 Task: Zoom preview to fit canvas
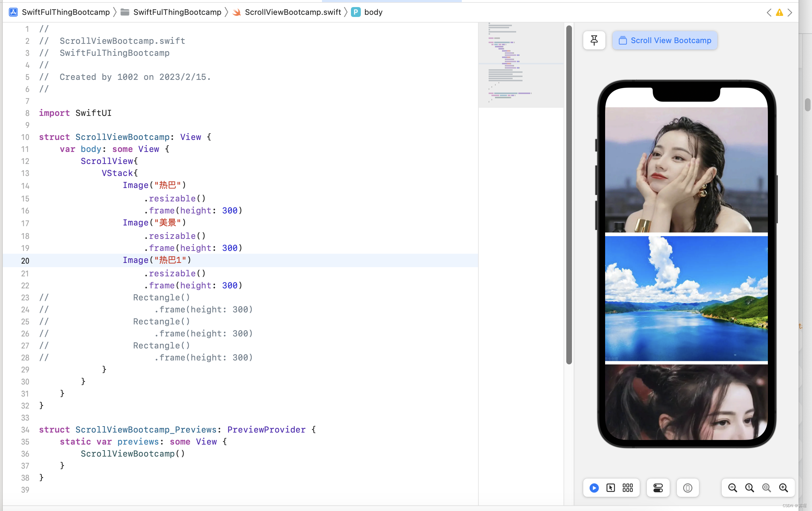click(766, 488)
